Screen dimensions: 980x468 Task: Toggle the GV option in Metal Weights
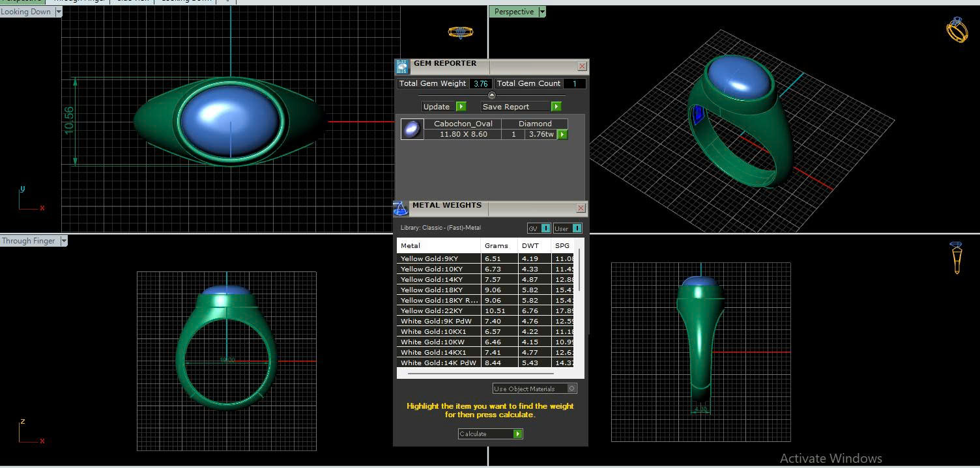pos(545,228)
